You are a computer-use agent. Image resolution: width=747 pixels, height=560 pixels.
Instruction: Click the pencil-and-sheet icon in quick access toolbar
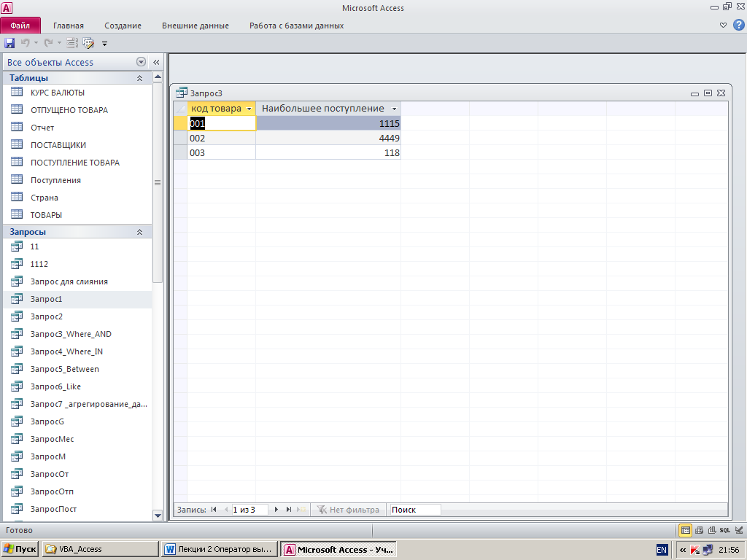point(88,43)
